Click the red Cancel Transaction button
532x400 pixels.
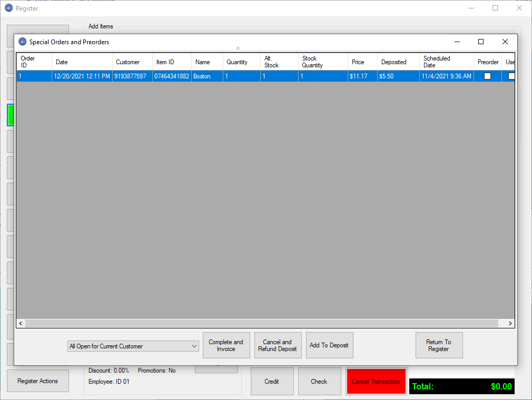376,381
